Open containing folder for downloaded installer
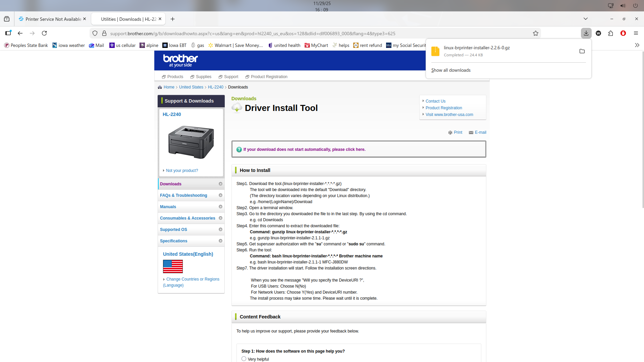644x362 pixels. tap(582, 51)
